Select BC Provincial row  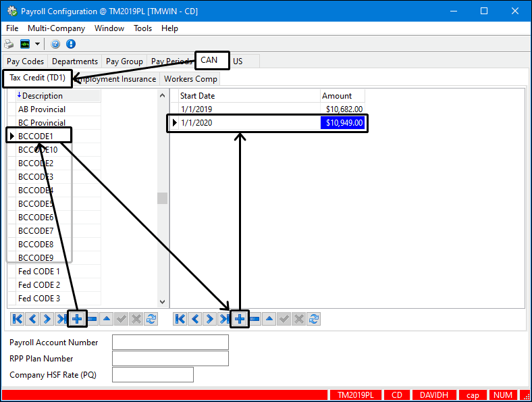pyautogui.click(x=58, y=122)
